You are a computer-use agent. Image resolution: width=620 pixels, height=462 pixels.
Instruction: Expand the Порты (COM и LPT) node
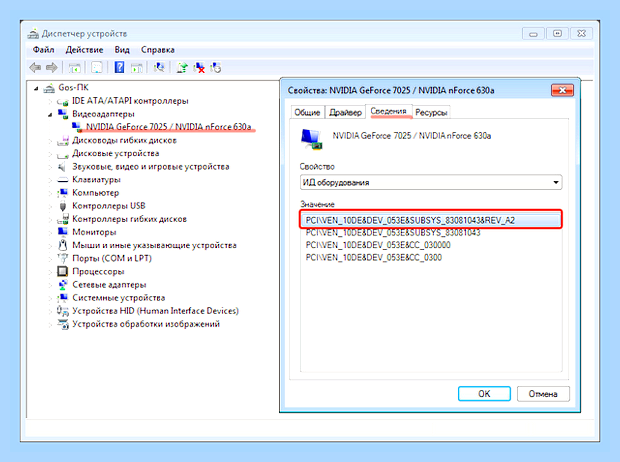tap(50, 258)
